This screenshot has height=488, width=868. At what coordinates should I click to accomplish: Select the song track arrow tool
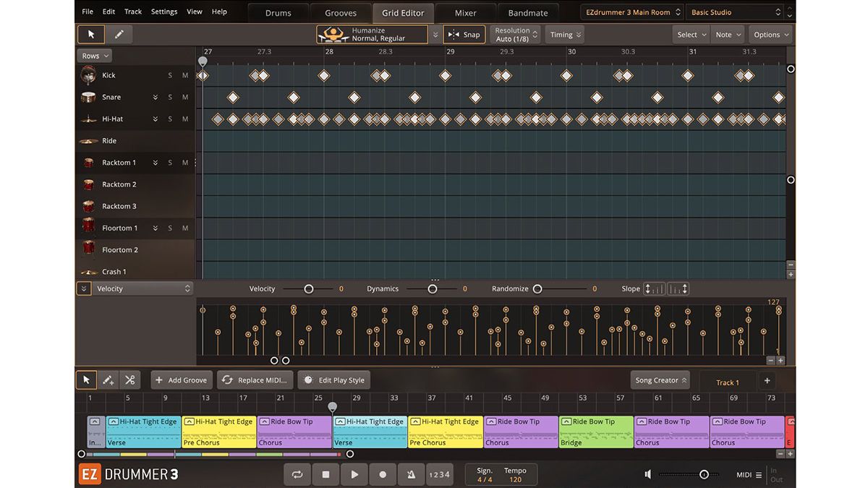(85, 380)
